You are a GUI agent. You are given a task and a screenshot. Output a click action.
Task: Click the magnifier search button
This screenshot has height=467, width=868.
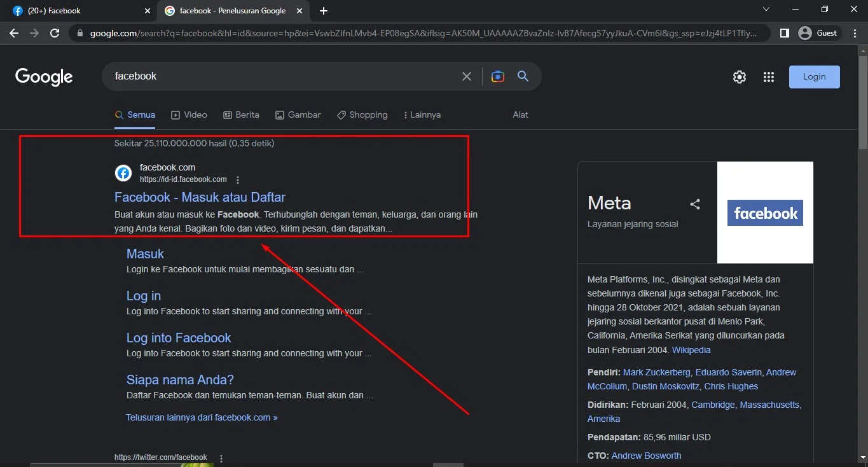tap(523, 76)
